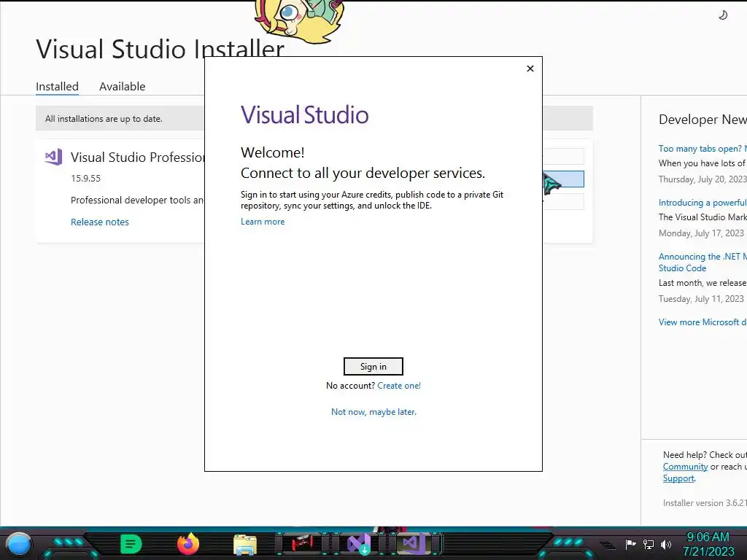747x560 pixels.
Task: Open Action Center flag in tray
Action: [x=630, y=544]
